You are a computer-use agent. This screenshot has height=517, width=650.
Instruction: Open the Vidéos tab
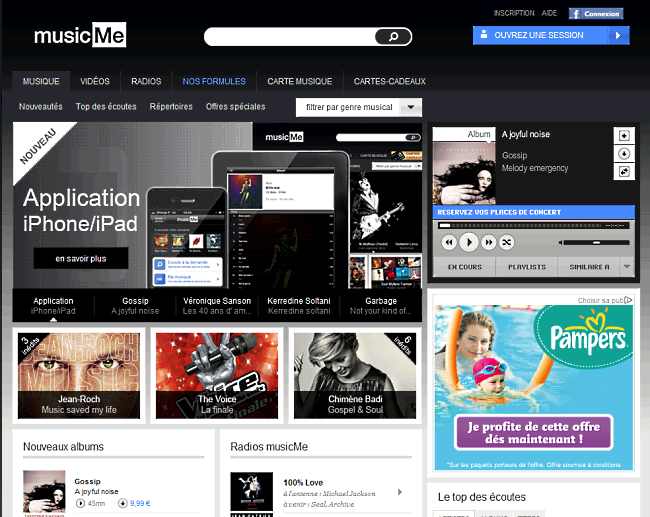point(95,81)
